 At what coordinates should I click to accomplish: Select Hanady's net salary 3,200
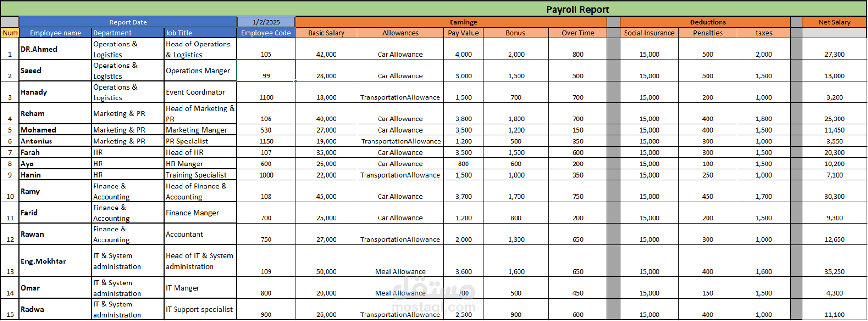[834, 92]
